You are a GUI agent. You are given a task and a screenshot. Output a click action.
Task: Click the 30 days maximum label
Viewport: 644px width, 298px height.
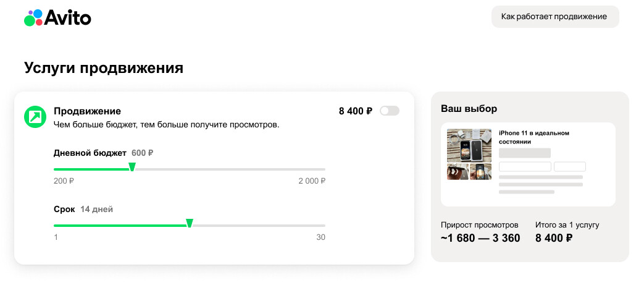point(320,237)
